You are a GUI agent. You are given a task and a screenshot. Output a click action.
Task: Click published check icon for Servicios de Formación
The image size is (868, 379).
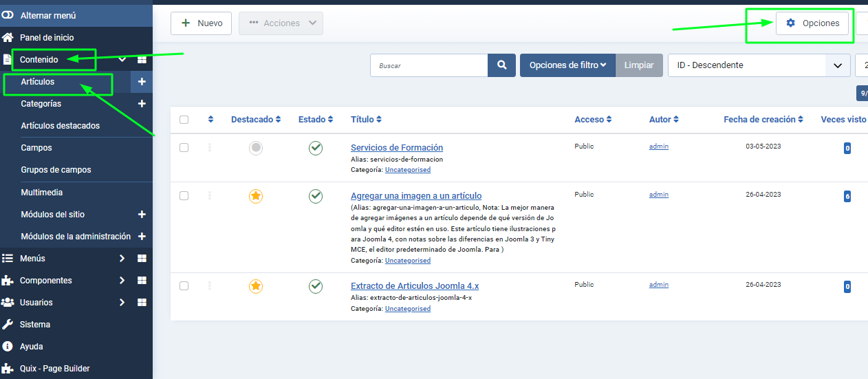316,148
